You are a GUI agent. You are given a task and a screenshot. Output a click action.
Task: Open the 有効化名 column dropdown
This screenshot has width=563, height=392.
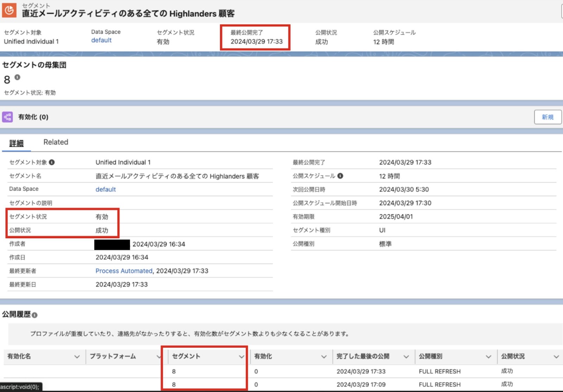click(77, 356)
